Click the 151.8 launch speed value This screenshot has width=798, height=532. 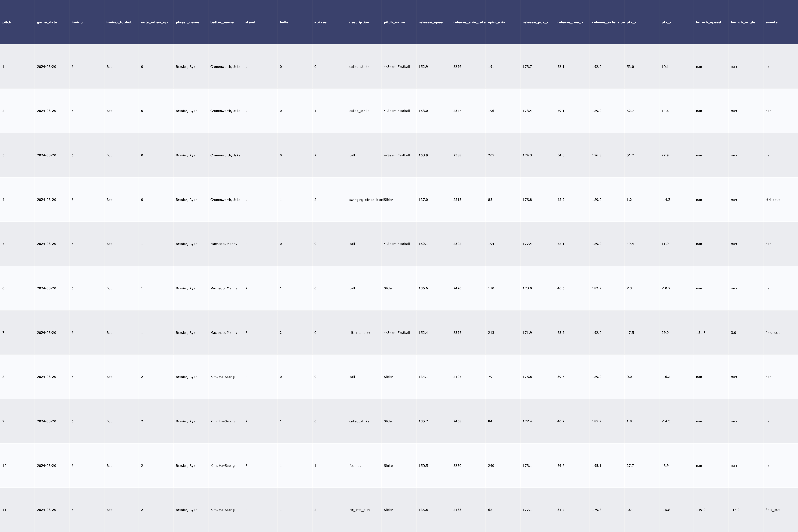click(700, 333)
